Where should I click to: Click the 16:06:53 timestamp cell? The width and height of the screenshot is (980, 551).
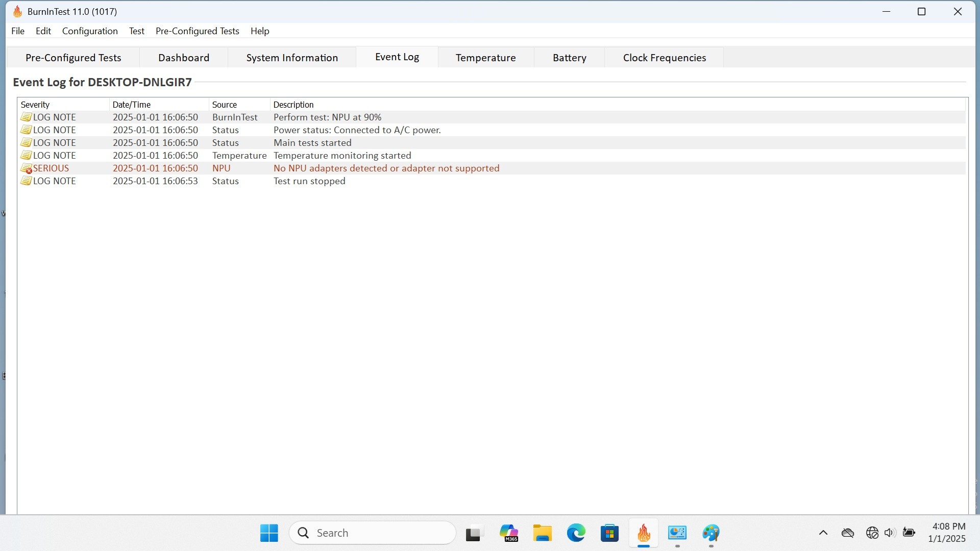coord(155,181)
